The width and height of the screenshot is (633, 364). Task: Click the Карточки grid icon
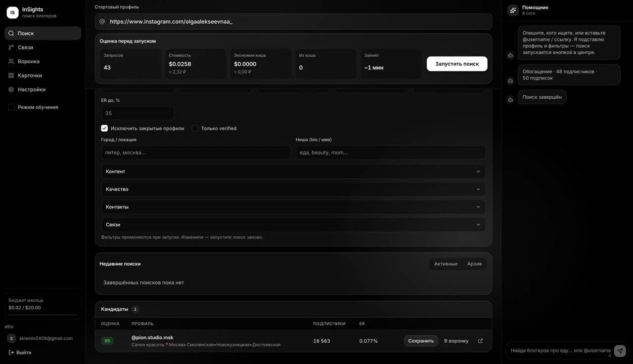pyautogui.click(x=11, y=76)
